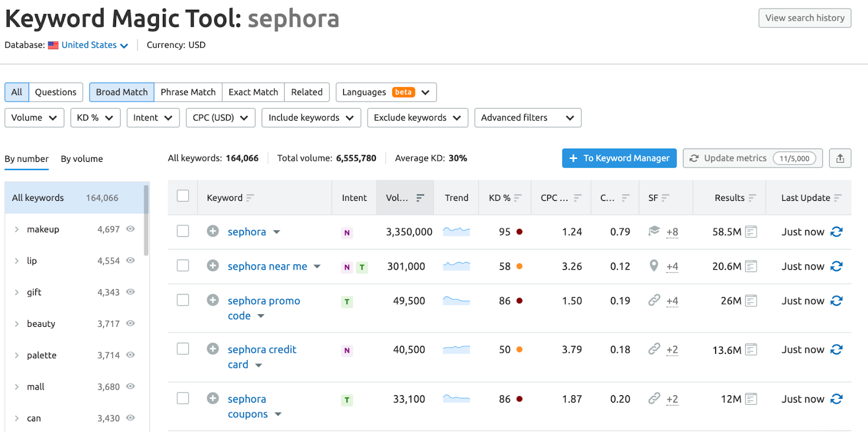Expand the lip keyword group
This screenshot has width=868, height=432.
click(17, 261)
